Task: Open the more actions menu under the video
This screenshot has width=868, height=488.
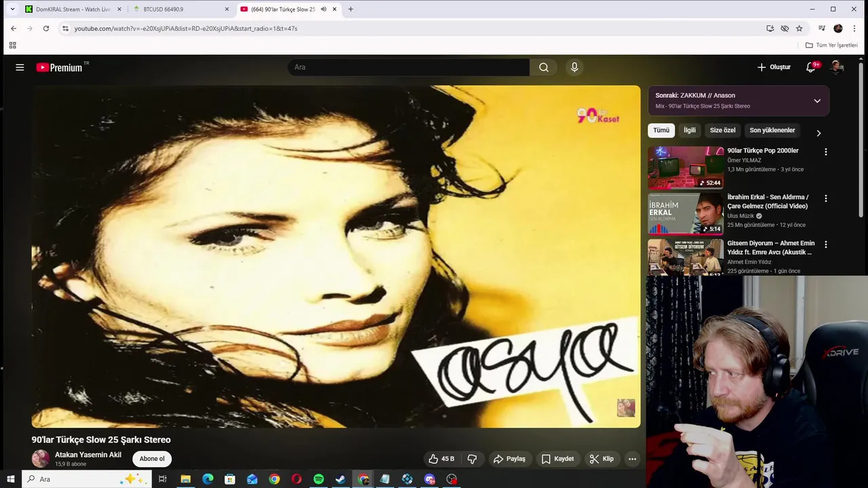Action: (x=632, y=459)
